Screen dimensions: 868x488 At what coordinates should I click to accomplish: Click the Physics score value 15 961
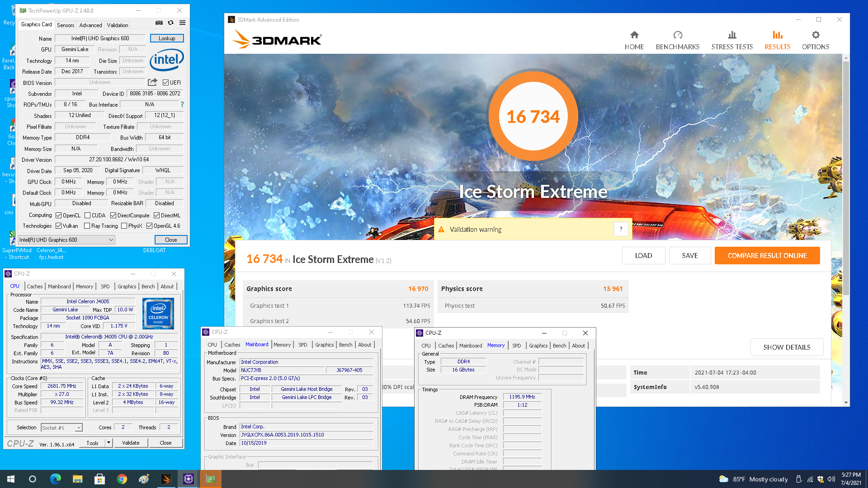613,289
